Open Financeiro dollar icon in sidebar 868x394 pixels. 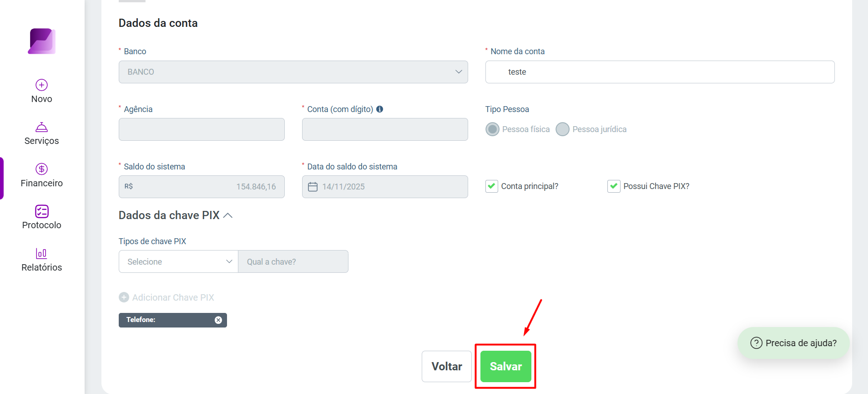click(x=42, y=169)
